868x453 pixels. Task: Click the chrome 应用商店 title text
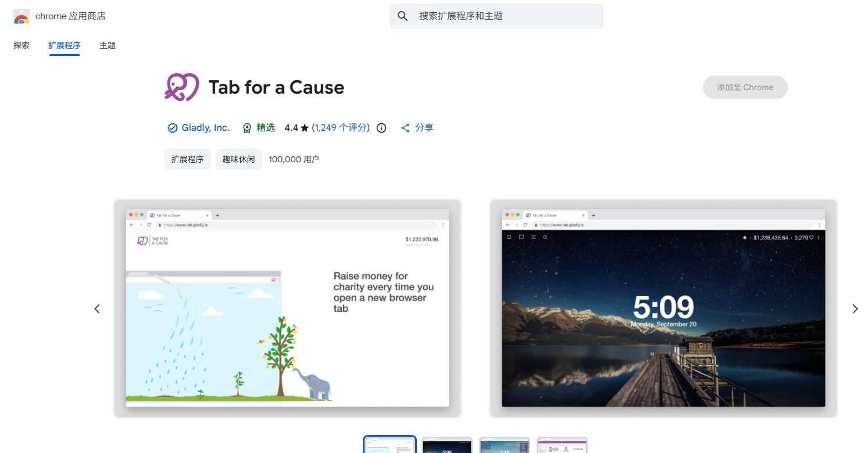coord(70,16)
